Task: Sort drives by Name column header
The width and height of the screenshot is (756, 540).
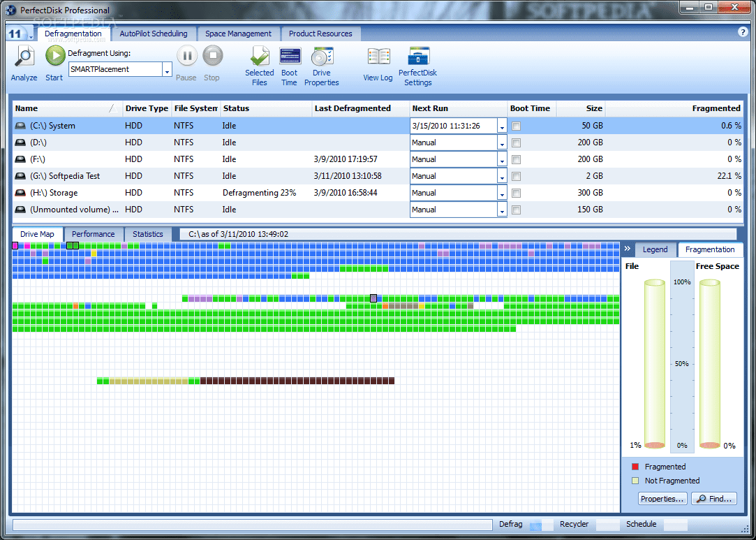Action: [68, 108]
